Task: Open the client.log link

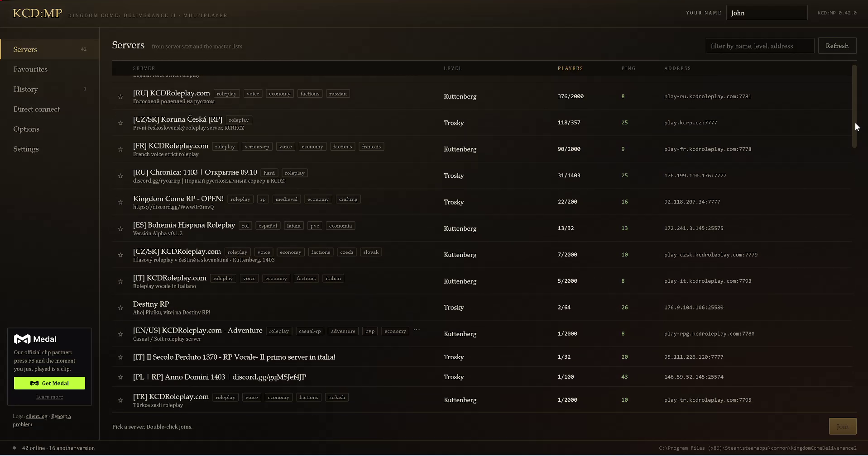Action: pos(37,416)
